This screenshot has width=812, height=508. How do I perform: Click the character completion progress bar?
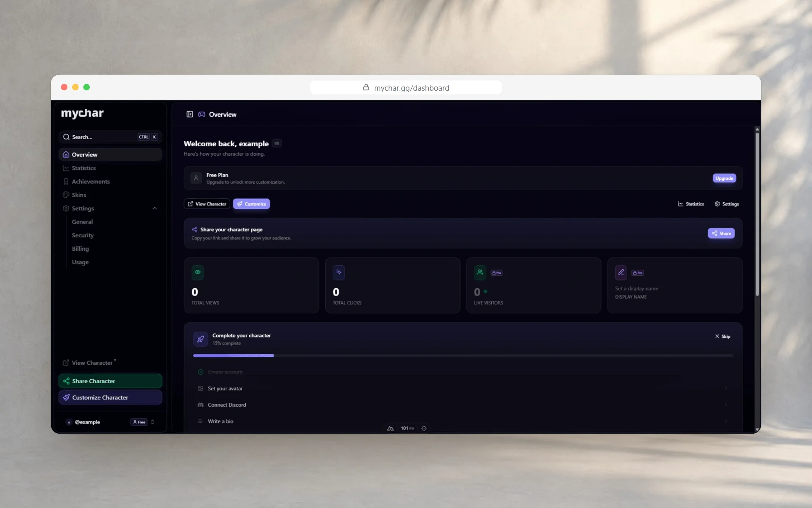tap(463, 356)
